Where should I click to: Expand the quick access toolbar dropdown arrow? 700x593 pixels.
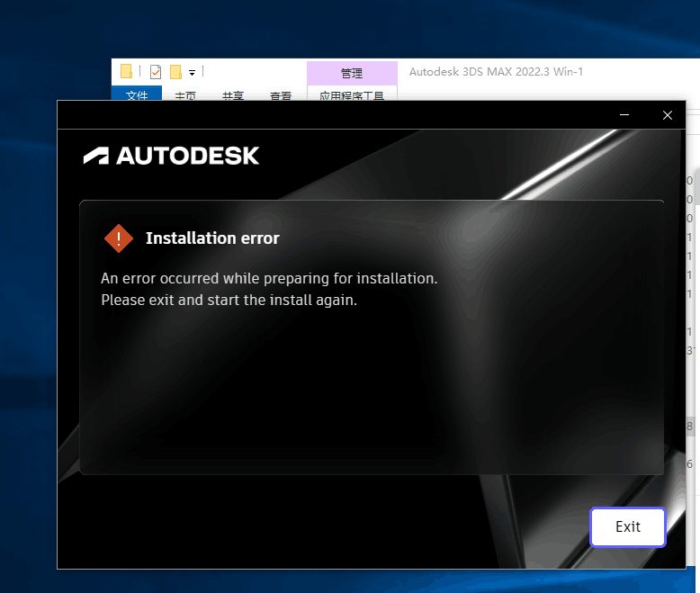pyautogui.click(x=192, y=72)
